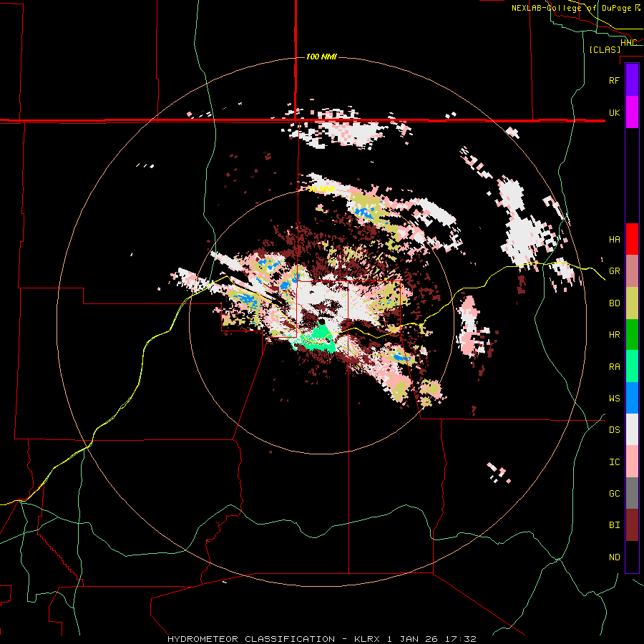The width and height of the screenshot is (644, 644).
Task: Click the HR legend label
Action: point(614,335)
